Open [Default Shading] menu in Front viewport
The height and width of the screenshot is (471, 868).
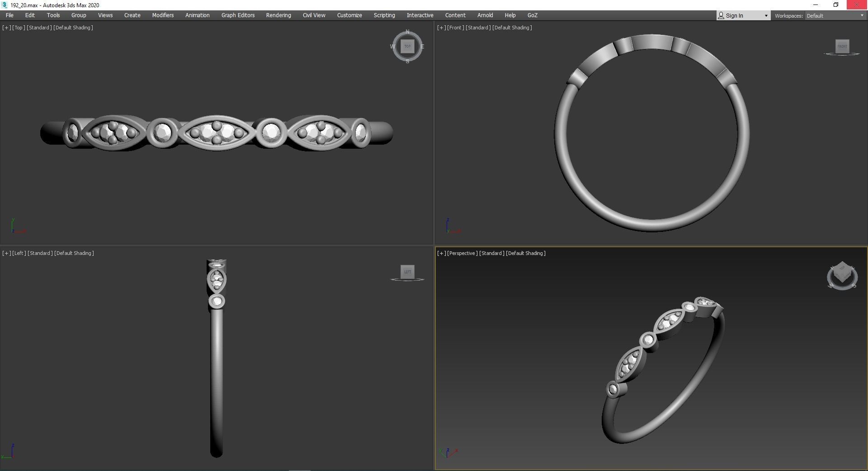512,28
